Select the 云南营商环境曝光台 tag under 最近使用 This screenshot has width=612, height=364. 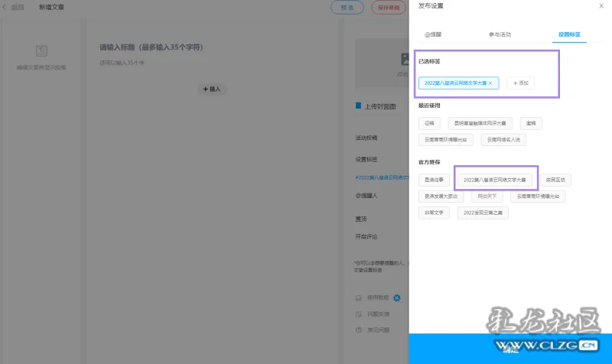(446, 140)
